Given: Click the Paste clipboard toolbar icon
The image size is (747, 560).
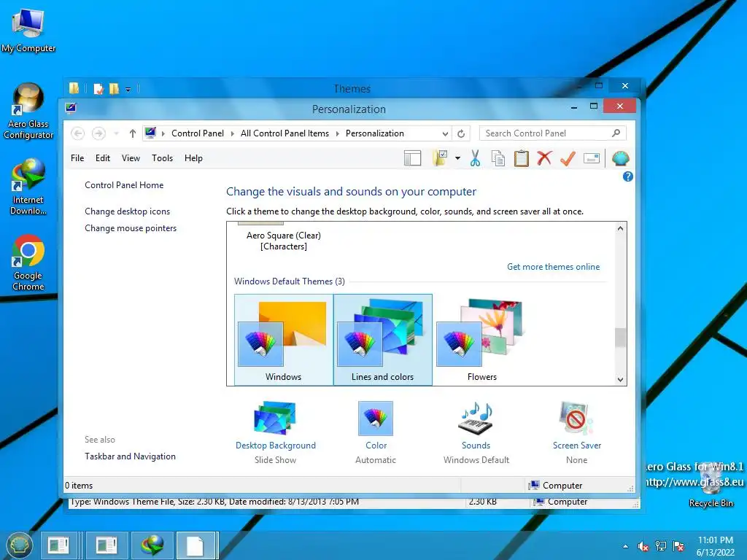Looking at the screenshot, I should coord(521,158).
